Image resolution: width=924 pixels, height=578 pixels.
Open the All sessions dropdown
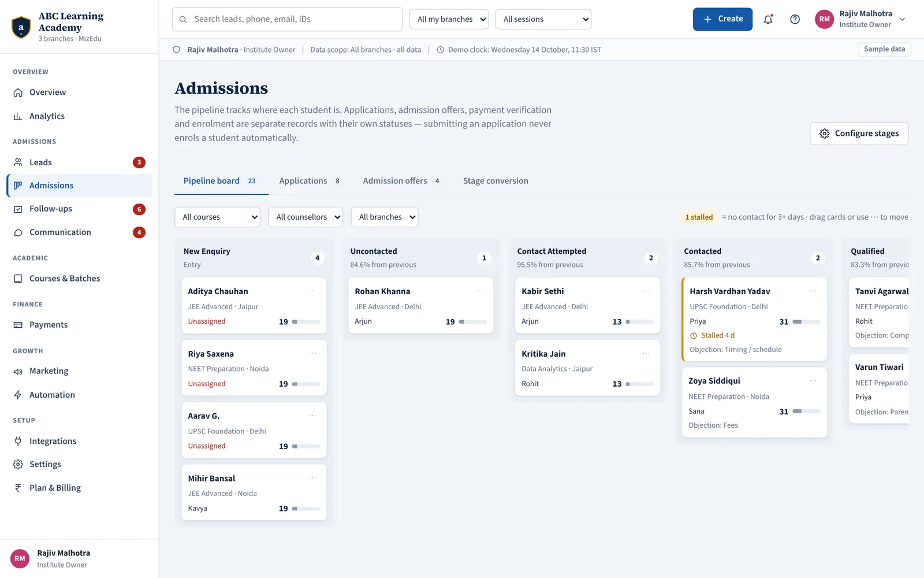click(543, 19)
